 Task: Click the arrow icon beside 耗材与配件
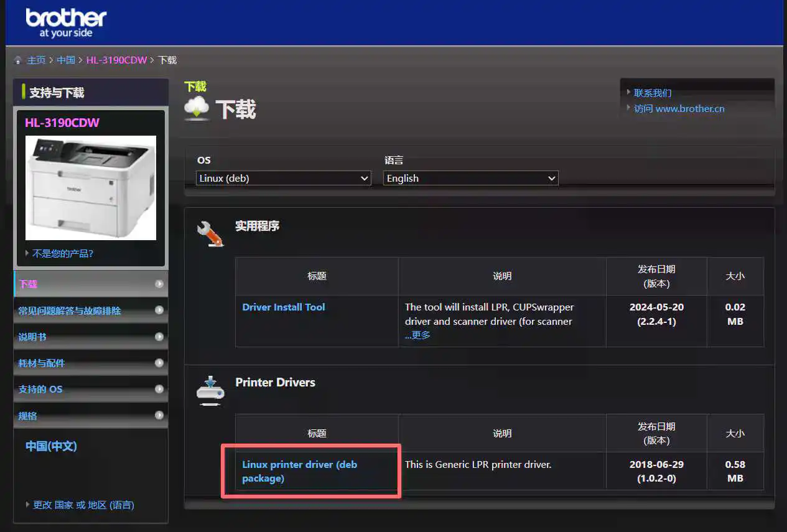159,363
